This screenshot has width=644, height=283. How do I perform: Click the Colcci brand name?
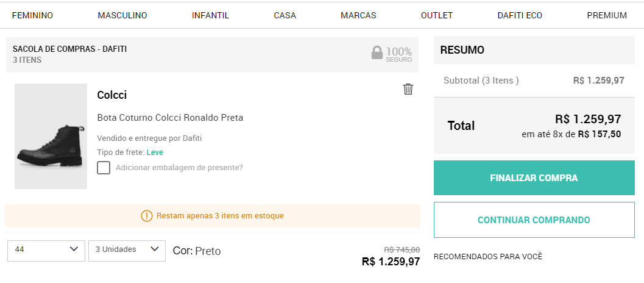[x=112, y=95]
